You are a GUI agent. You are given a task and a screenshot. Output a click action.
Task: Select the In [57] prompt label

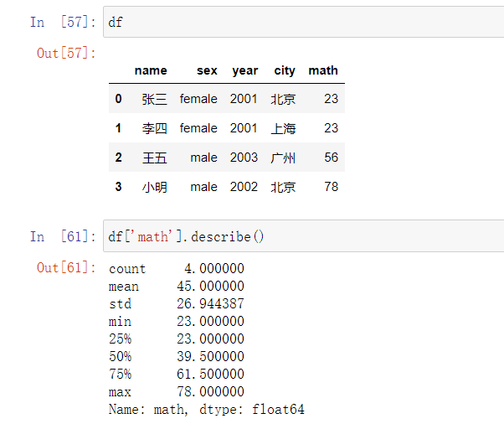pyautogui.click(x=63, y=22)
